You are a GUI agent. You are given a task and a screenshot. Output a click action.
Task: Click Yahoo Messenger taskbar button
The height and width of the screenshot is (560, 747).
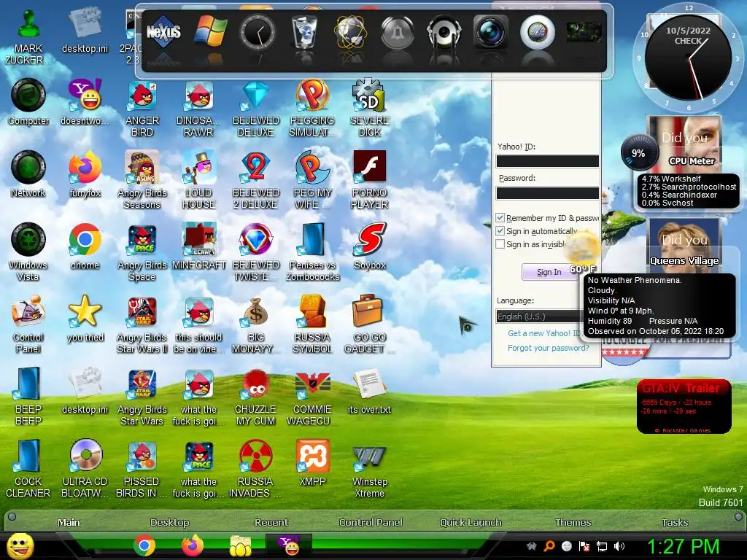(x=289, y=545)
